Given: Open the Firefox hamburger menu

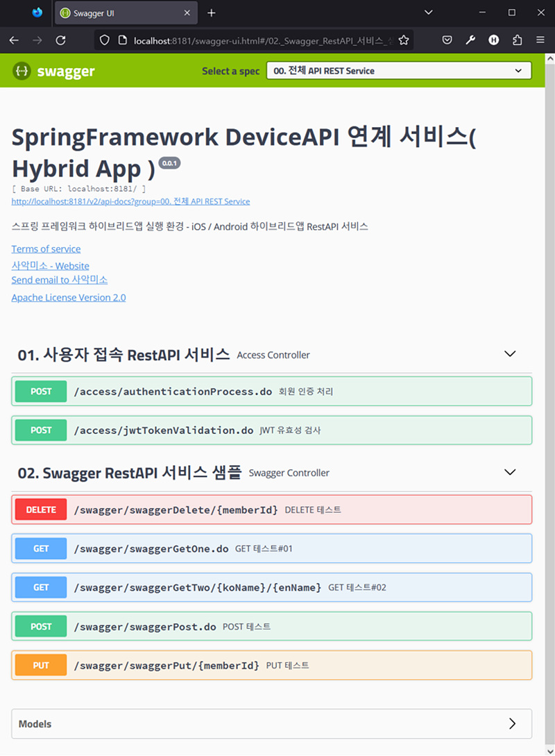Looking at the screenshot, I should coord(540,40).
